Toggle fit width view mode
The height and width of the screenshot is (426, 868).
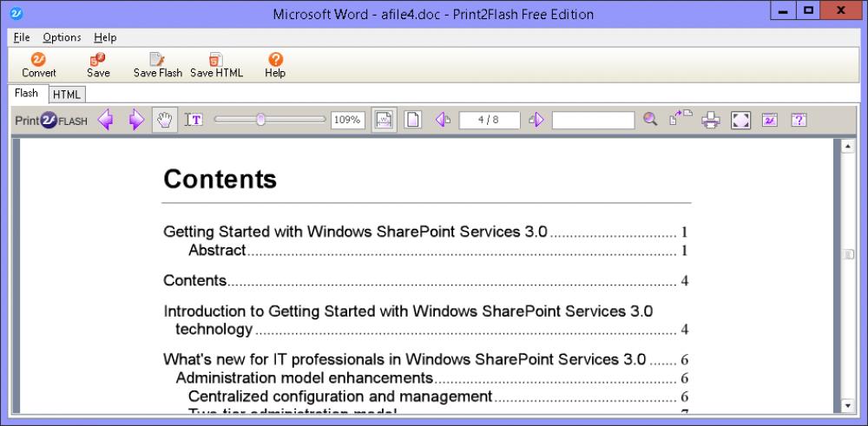coord(384,120)
